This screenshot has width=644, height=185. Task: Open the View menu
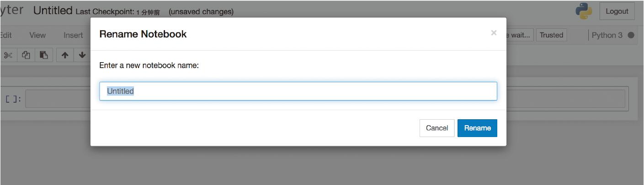tap(37, 35)
